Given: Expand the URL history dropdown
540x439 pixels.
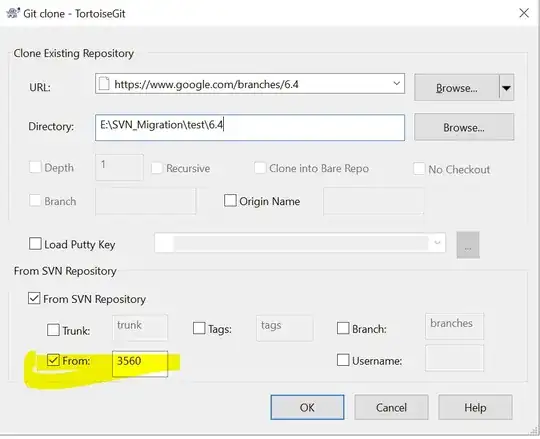Looking at the screenshot, I should coord(397,83).
